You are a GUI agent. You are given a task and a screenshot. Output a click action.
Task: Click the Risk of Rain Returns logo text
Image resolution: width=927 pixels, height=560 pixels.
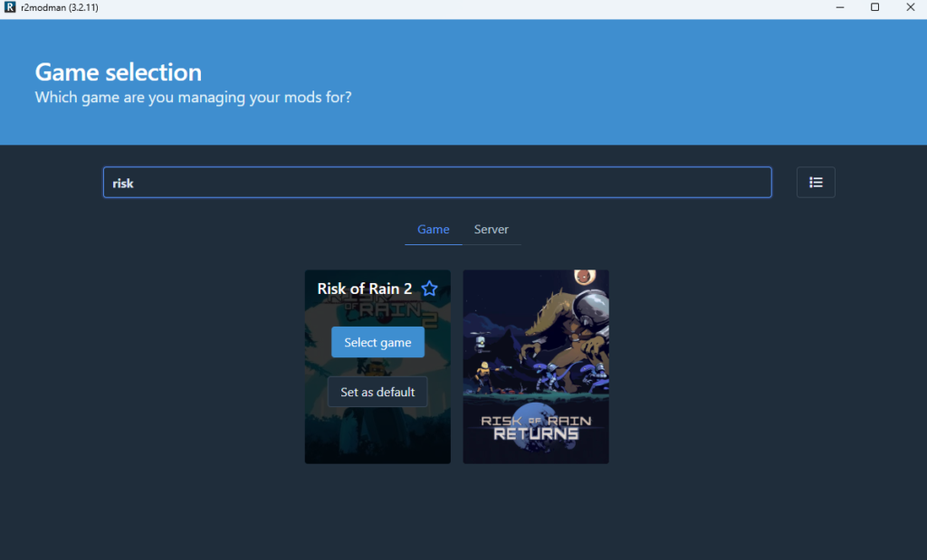pyautogui.click(x=535, y=427)
